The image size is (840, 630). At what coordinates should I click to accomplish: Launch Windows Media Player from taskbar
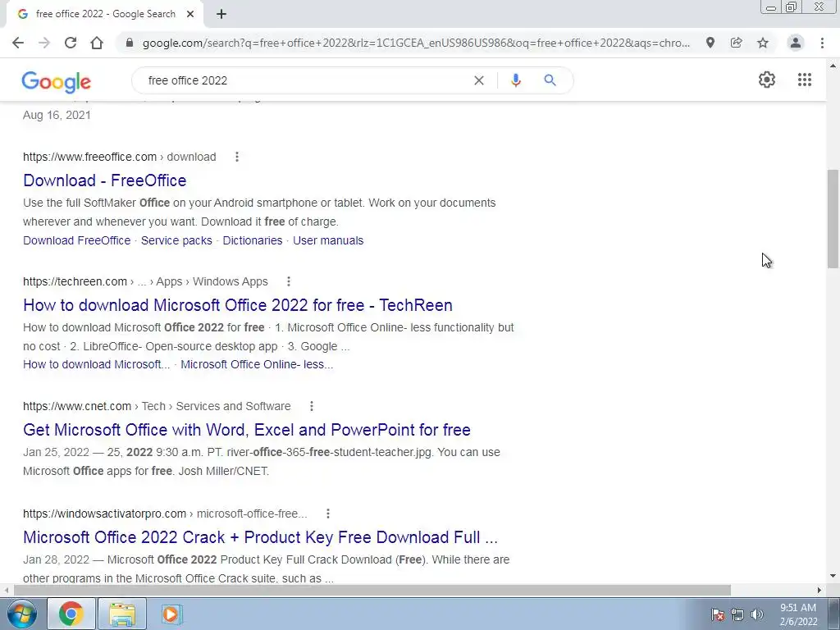click(171, 614)
